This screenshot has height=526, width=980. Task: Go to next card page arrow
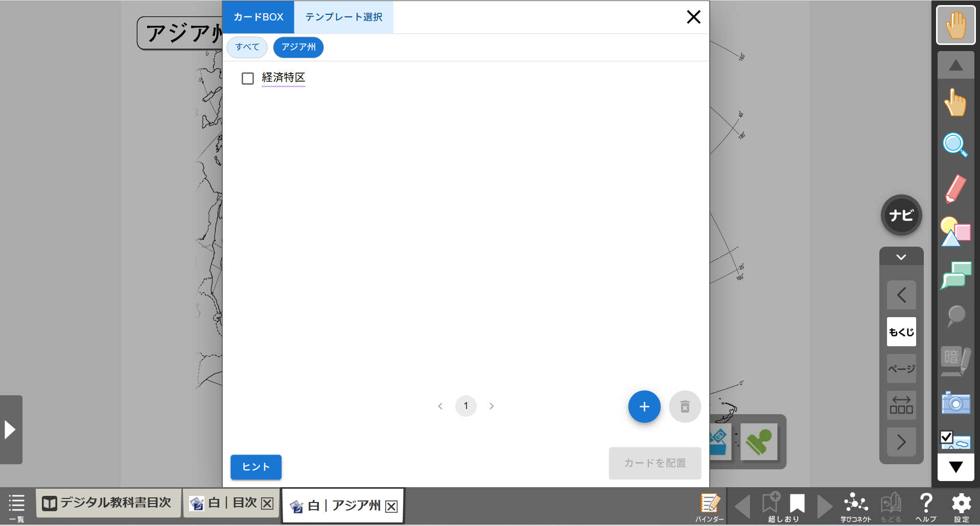[492, 407]
